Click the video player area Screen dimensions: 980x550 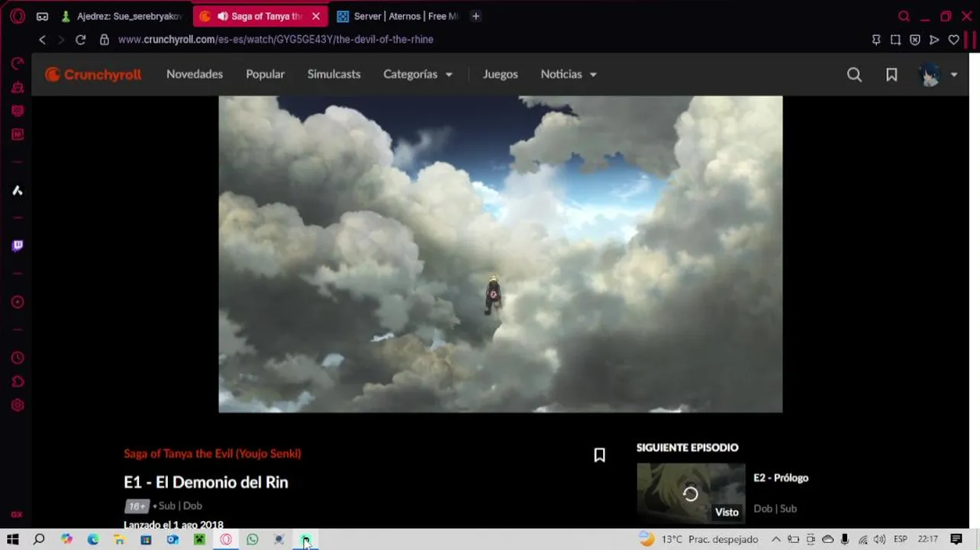click(500, 254)
